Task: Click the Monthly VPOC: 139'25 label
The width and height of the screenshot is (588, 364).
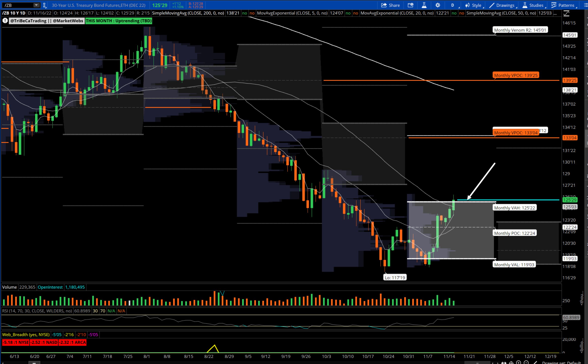Action: (x=515, y=75)
